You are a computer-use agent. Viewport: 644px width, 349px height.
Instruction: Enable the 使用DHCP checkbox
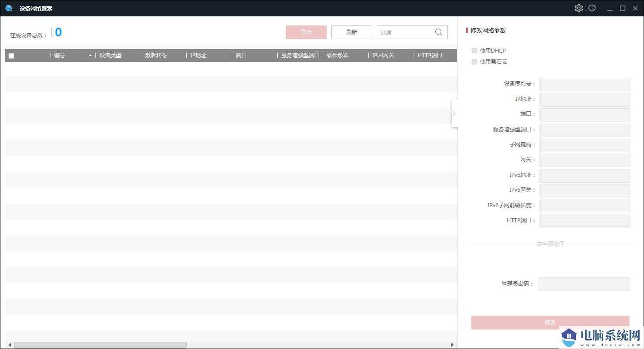click(x=474, y=50)
